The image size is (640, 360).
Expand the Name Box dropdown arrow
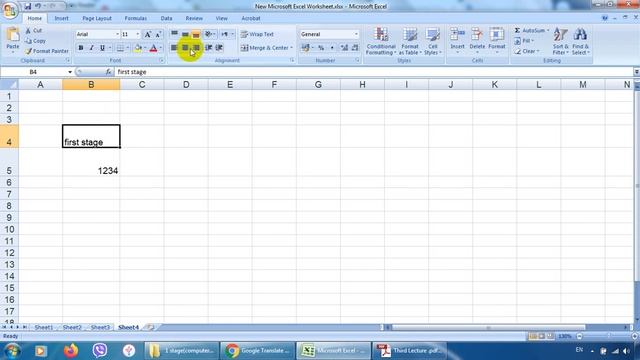pyautogui.click(x=70, y=72)
